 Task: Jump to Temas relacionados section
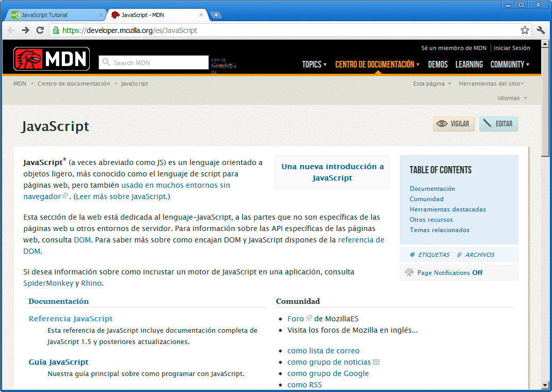(440, 230)
